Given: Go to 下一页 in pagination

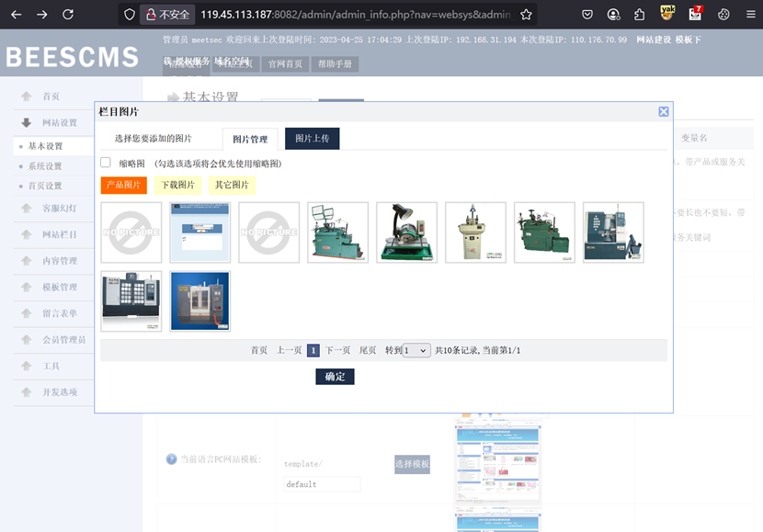Looking at the screenshot, I should point(337,350).
